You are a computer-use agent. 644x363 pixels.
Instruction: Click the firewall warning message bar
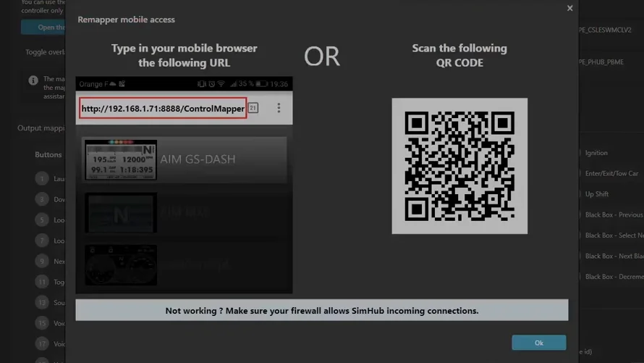[x=322, y=310]
